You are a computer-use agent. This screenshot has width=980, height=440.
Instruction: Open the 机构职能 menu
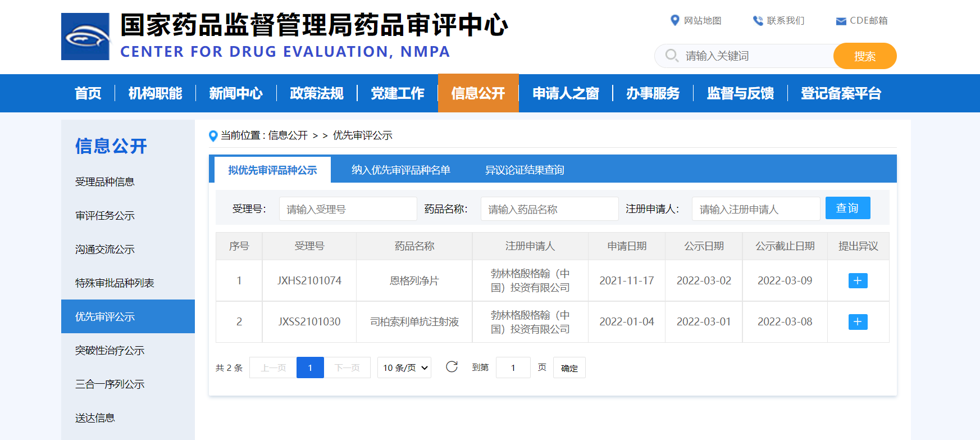click(156, 93)
